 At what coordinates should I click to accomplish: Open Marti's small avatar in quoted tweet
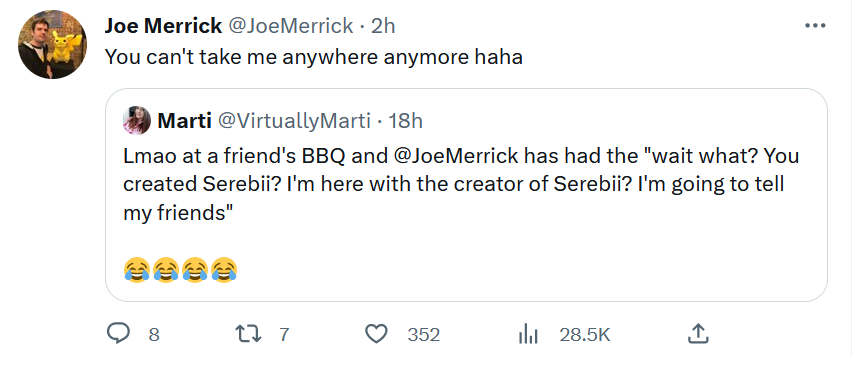click(x=137, y=121)
